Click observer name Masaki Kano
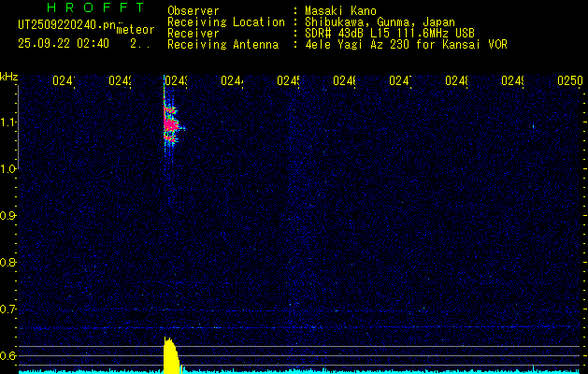588x374 pixels. coord(340,11)
